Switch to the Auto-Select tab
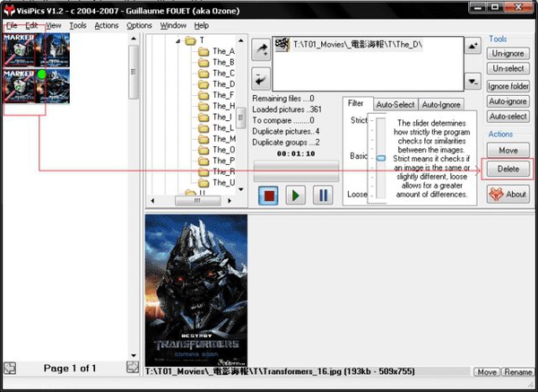Viewport: 538px width, 392px height. pos(395,104)
